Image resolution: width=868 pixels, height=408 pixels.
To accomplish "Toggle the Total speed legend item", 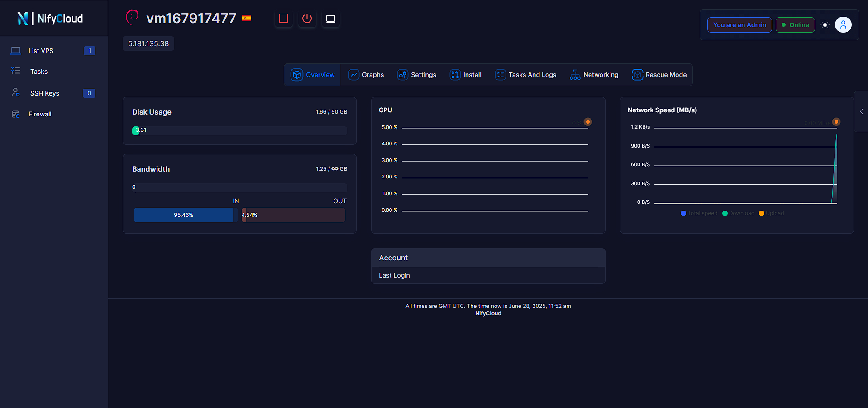I will point(699,213).
